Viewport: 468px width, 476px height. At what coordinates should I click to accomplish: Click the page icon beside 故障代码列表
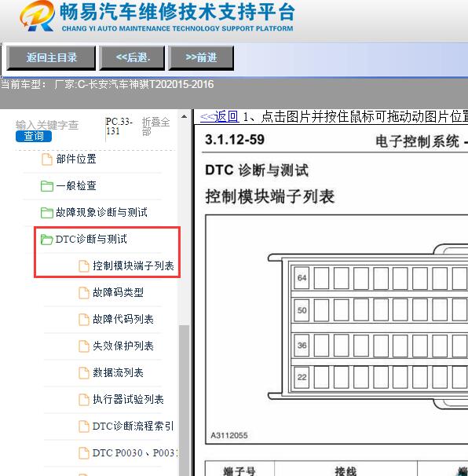pyautogui.click(x=84, y=320)
